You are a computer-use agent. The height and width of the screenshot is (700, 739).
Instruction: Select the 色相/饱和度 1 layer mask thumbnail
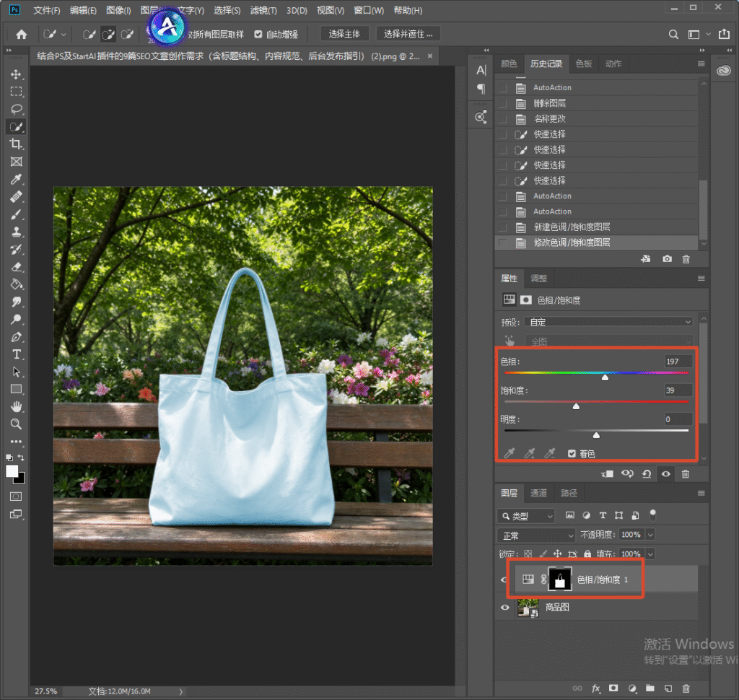coord(560,579)
